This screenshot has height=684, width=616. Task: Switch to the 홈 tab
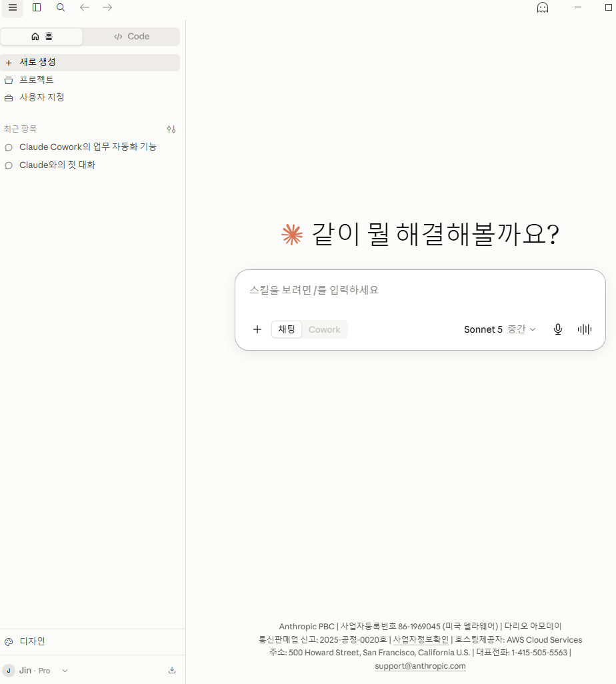coord(42,37)
